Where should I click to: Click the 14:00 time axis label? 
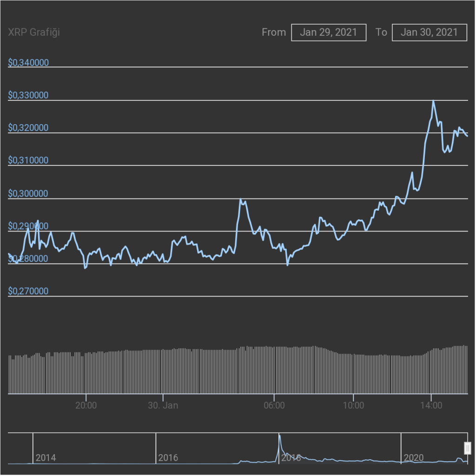pos(431,405)
